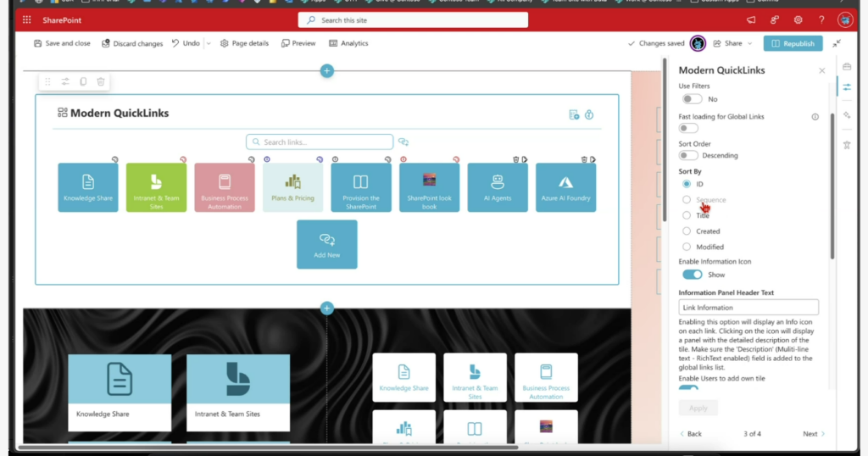
Task: Open the green Intranet & Team Sites tile
Action: point(156,187)
